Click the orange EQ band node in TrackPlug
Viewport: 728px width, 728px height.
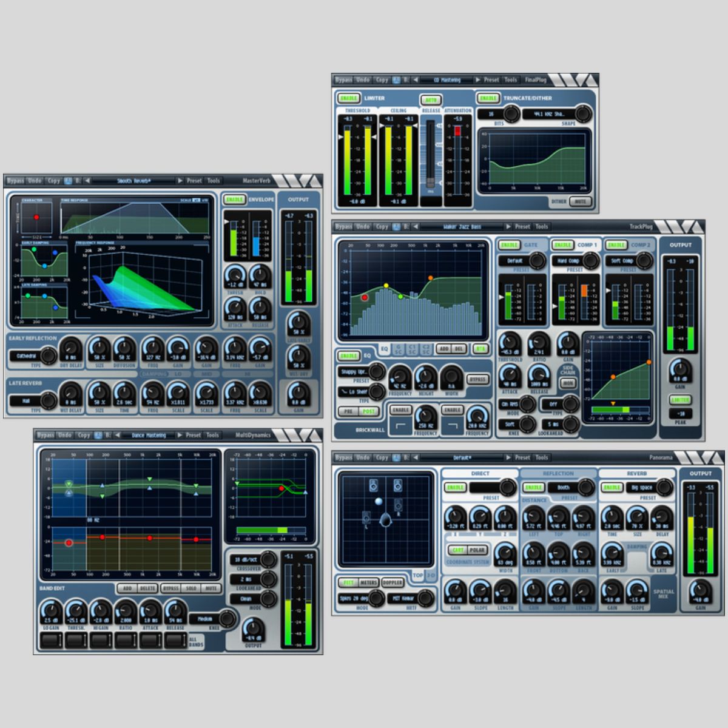pyautogui.click(x=431, y=278)
